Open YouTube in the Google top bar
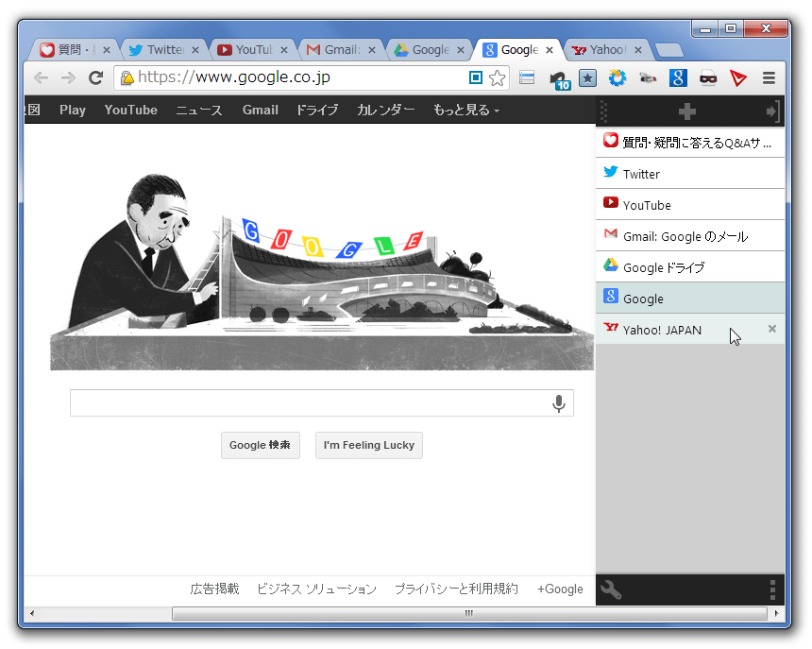This screenshot has width=812, height=649. tap(131, 111)
